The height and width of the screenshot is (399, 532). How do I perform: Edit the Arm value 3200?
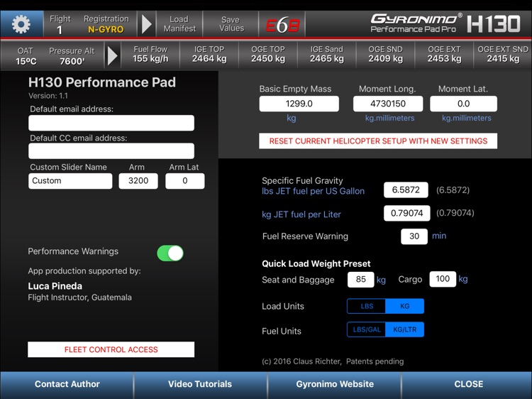coord(138,181)
